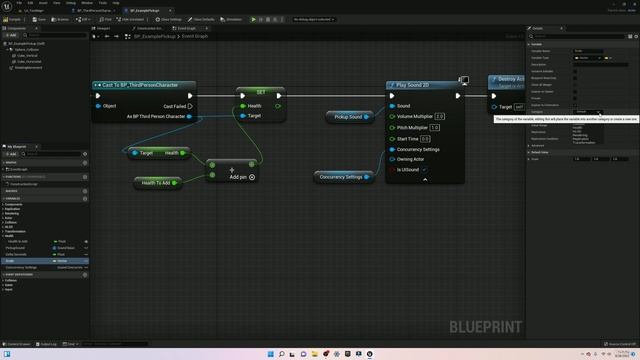Expand the Scale default value row
640x360 pixels.
(x=529, y=159)
